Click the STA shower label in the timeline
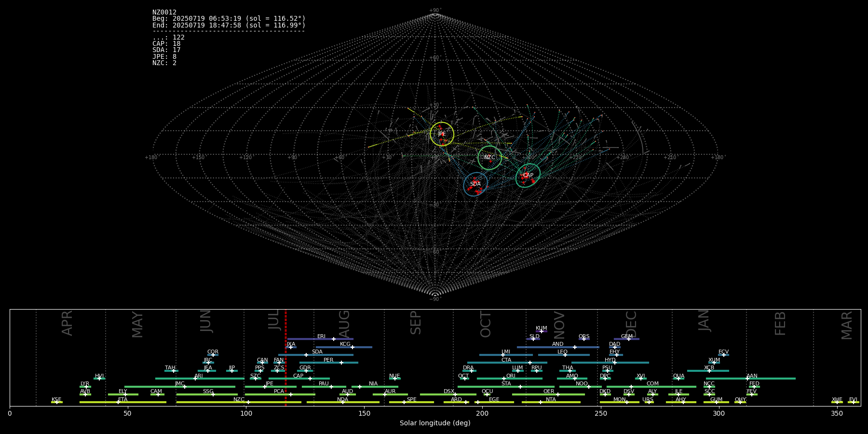Screen dimensions: 868x434 (x=506, y=384)
